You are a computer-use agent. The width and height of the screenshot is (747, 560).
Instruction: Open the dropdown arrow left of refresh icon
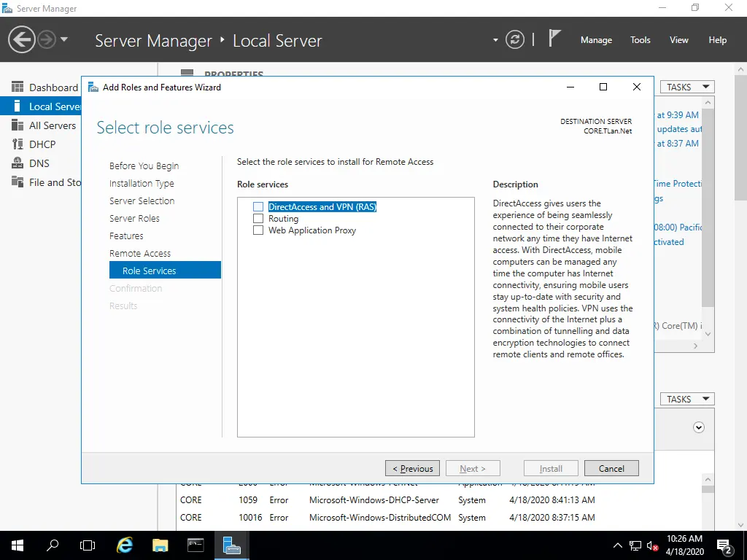pyautogui.click(x=495, y=40)
